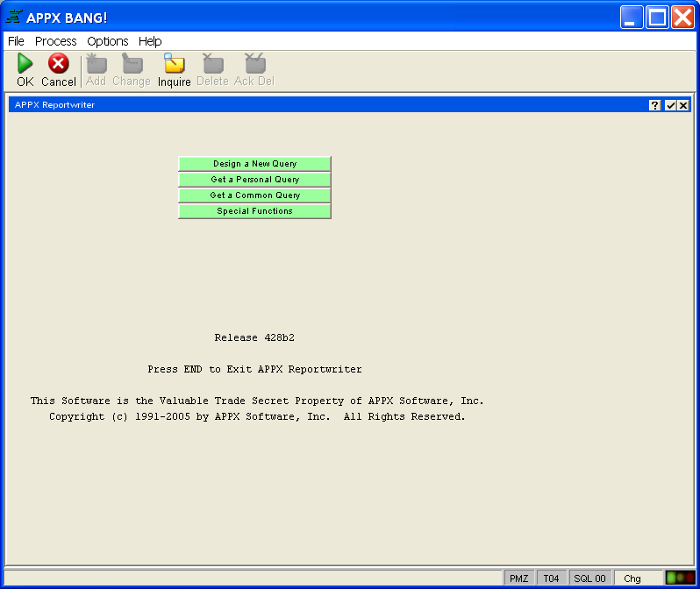
Task: Click the Valuable Trade Secret Property line
Action: [x=257, y=401]
